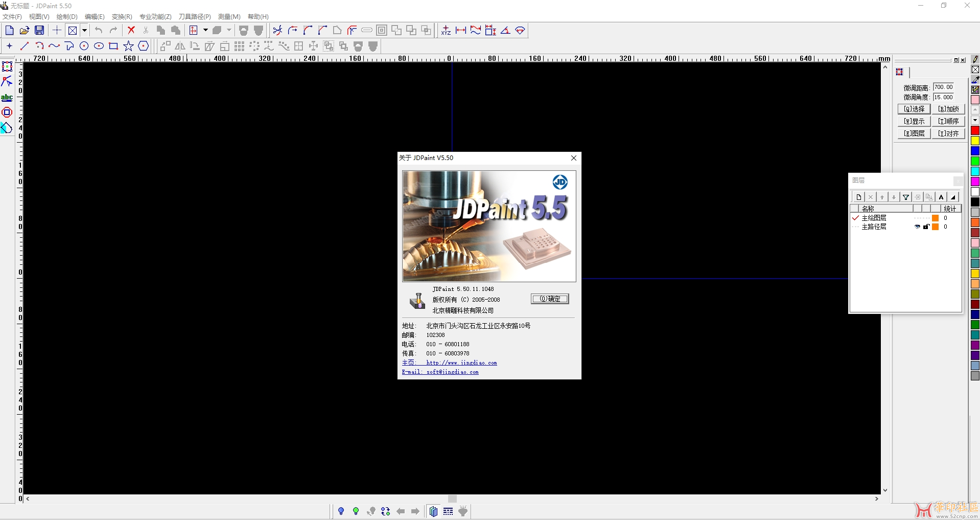Click the 微调角度 input field
This screenshot has height=520, width=980.
click(943, 97)
